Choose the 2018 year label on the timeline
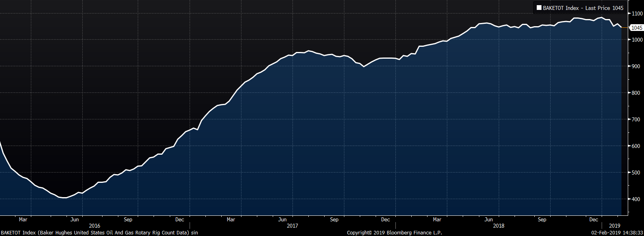 click(x=499, y=226)
